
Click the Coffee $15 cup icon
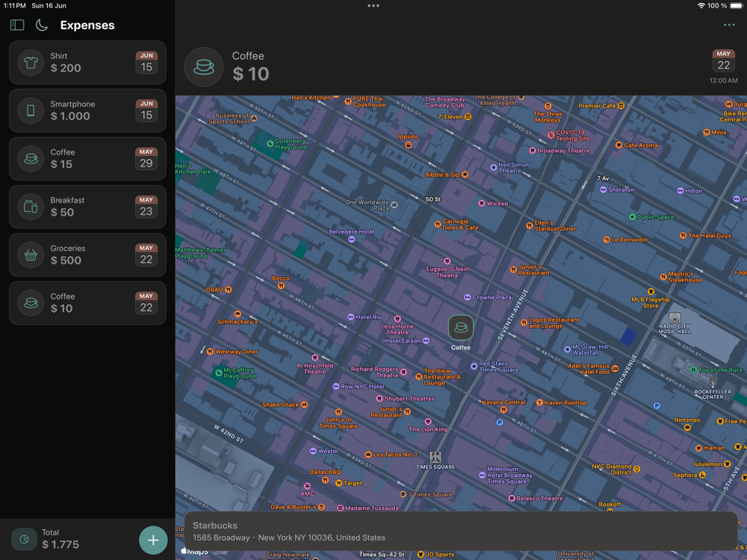click(x=31, y=158)
